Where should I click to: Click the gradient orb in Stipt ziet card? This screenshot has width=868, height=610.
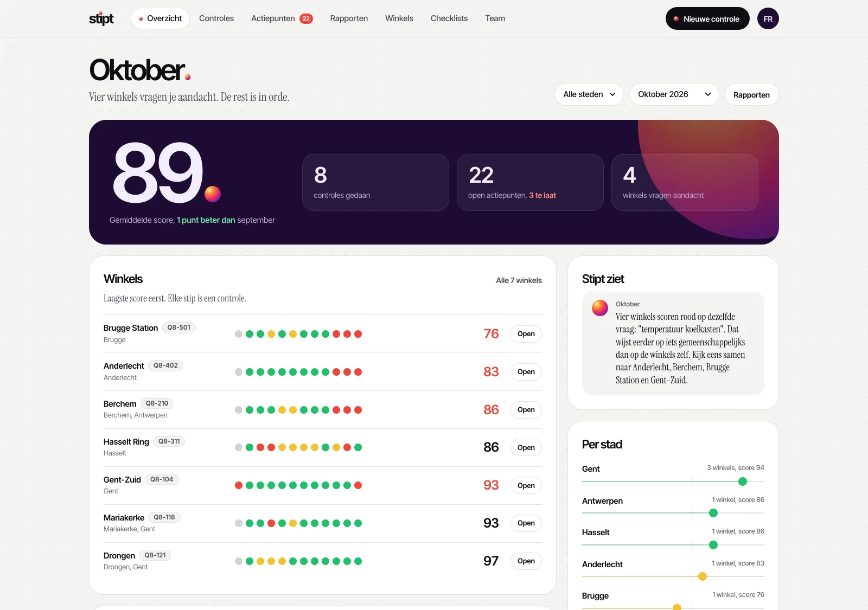click(599, 308)
